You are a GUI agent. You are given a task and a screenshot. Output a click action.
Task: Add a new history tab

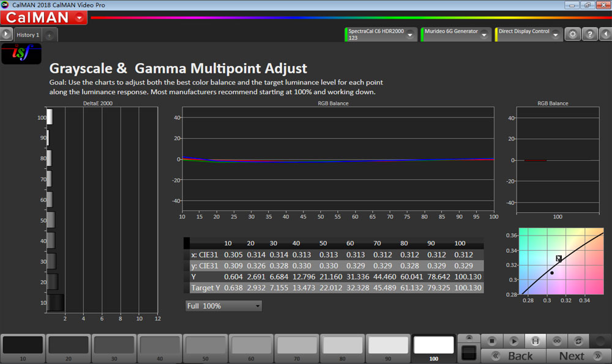tap(50, 35)
